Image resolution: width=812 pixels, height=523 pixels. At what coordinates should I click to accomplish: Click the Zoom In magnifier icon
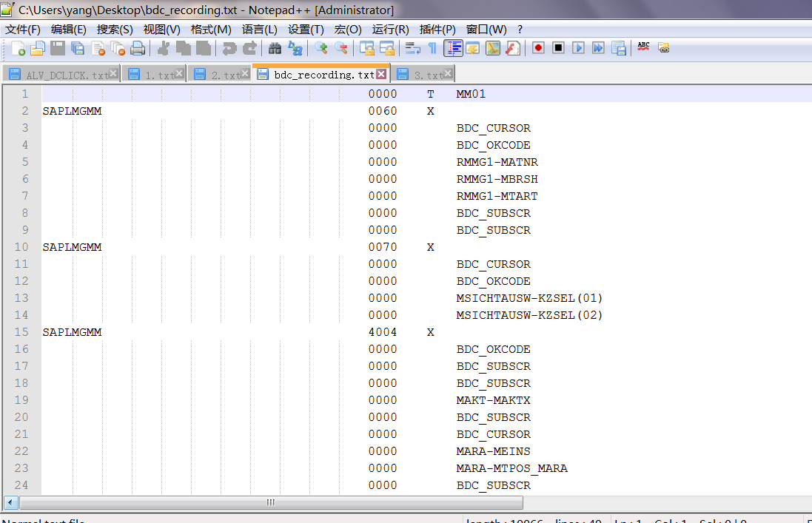click(321, 48)
